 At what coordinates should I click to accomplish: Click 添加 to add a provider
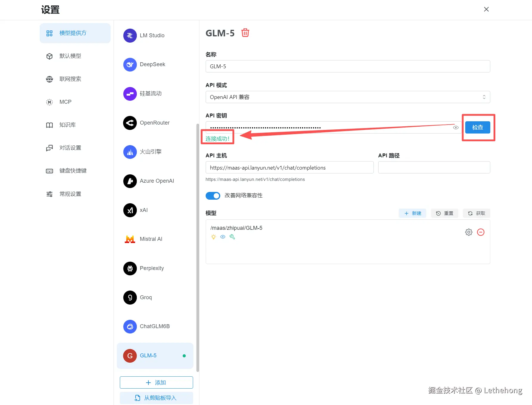coord(156,382)
